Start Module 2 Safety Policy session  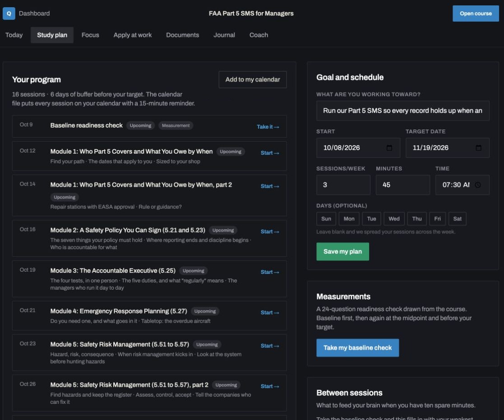click(270, 231)
